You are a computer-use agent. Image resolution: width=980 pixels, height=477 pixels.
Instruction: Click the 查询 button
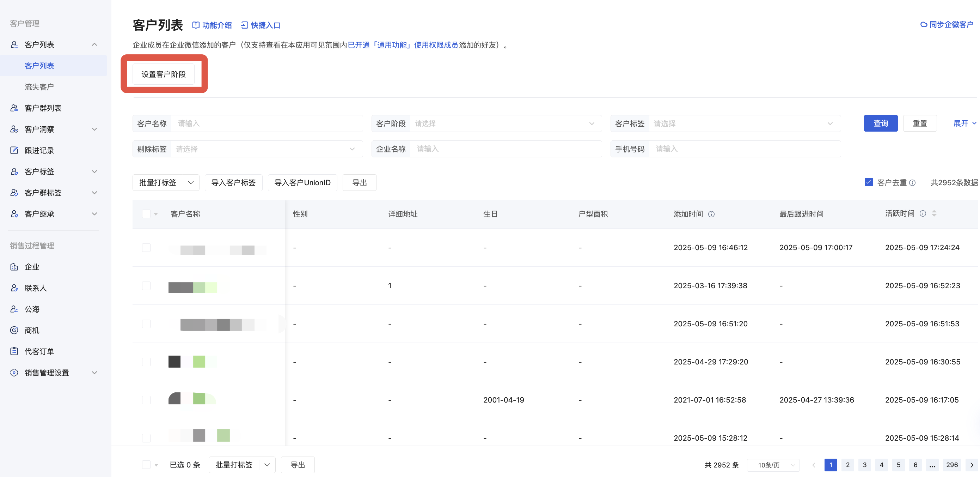point(881,123)
